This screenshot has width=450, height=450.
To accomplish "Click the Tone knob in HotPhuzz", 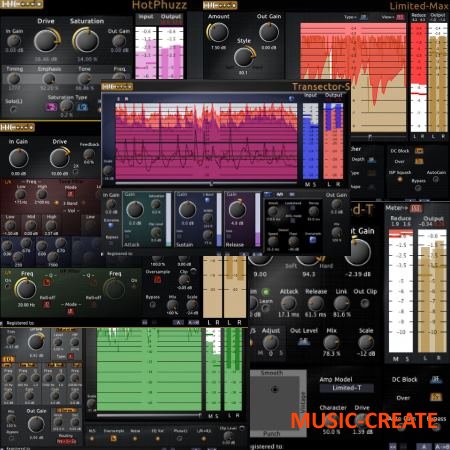I will (x=84, y=79).
